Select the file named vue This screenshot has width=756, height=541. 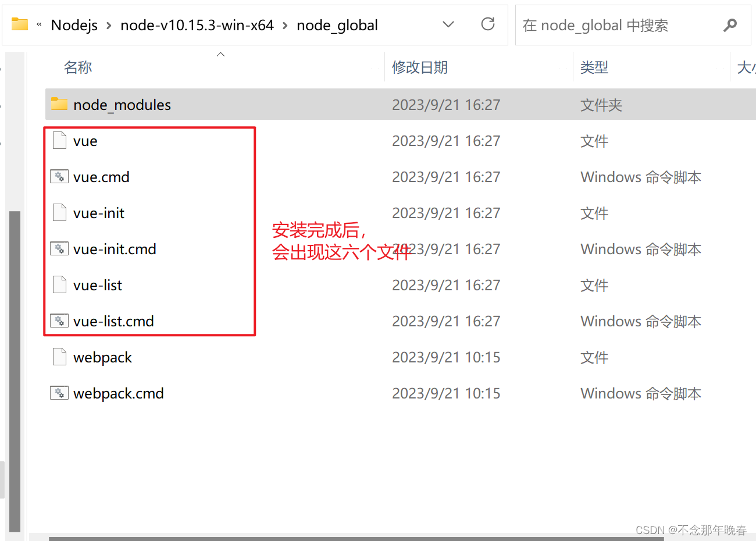tap(85, 141)
